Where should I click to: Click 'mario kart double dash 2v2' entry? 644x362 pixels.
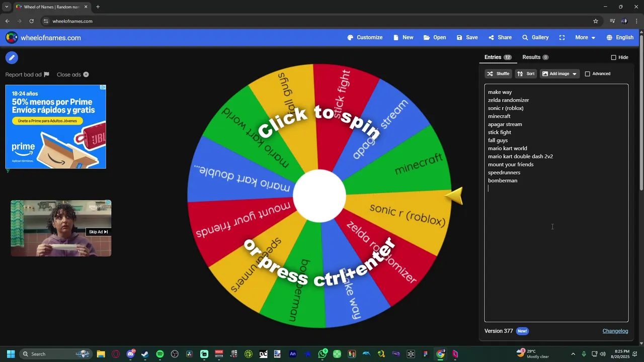520,156
